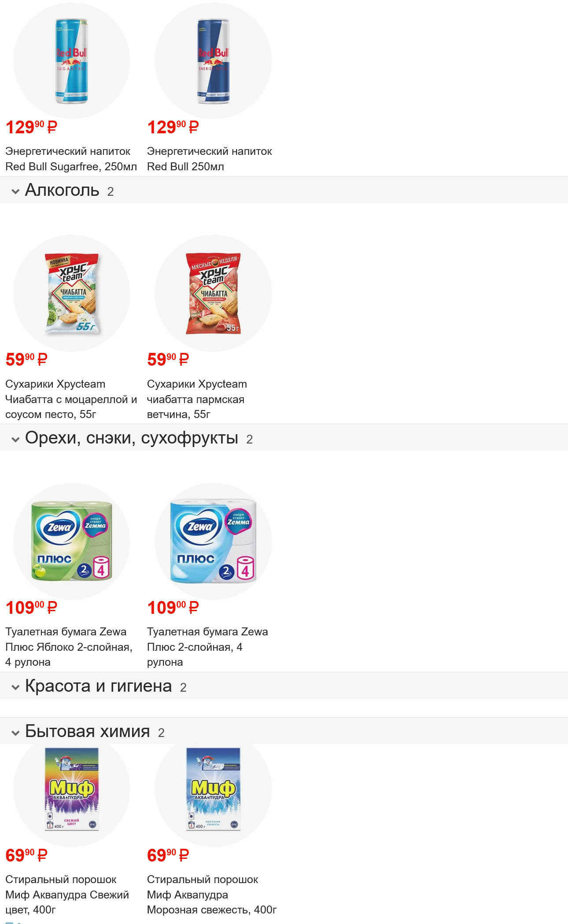Image resolution: width=568 pixels, height=924 pixels.
Task: Select the Орехи, снэки, сухофрукты category heading
Action: (x=131, y=438)
